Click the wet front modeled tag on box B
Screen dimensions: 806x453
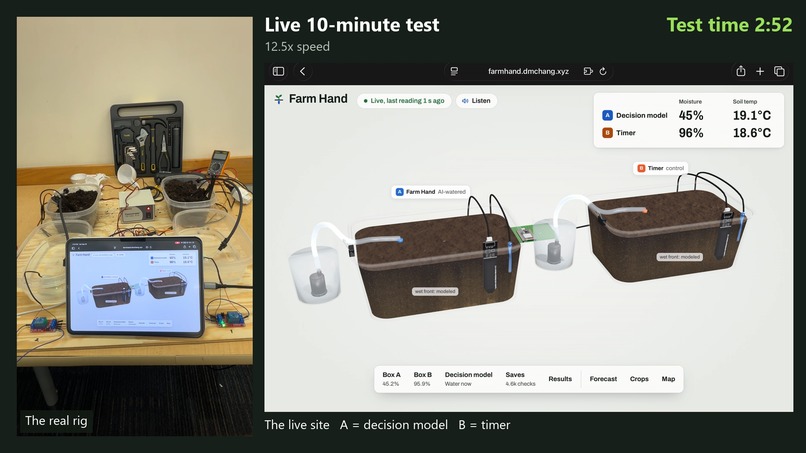[680, 257]
